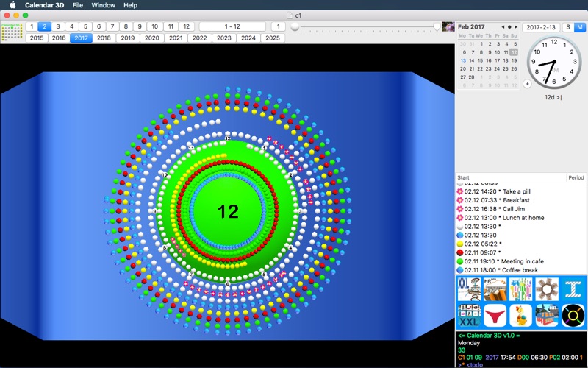Click the plus button under mini calendar
The image size is (588, 368).
click(527, 84)
